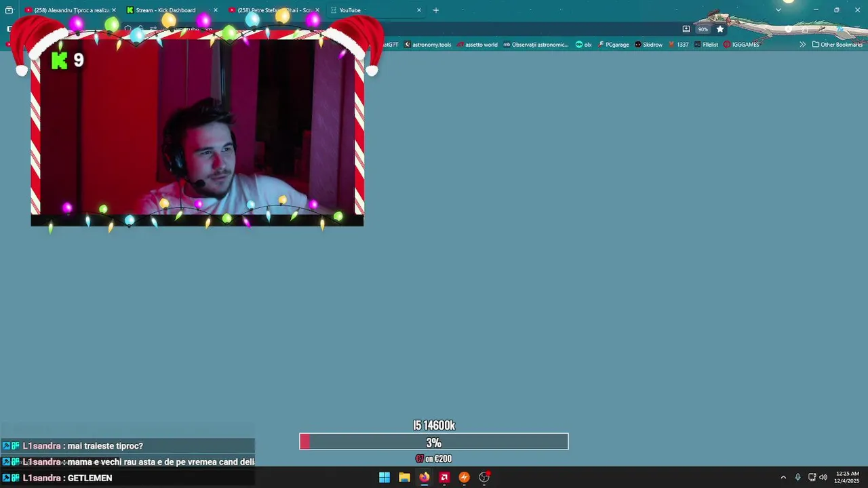
Task: Click the I5 14600k goal title
Action: click(434, 426)
